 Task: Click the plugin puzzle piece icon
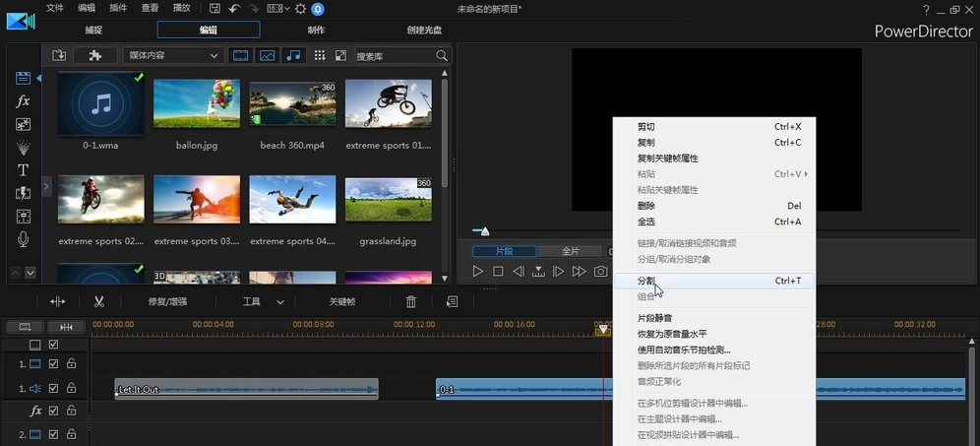[95, 56]
